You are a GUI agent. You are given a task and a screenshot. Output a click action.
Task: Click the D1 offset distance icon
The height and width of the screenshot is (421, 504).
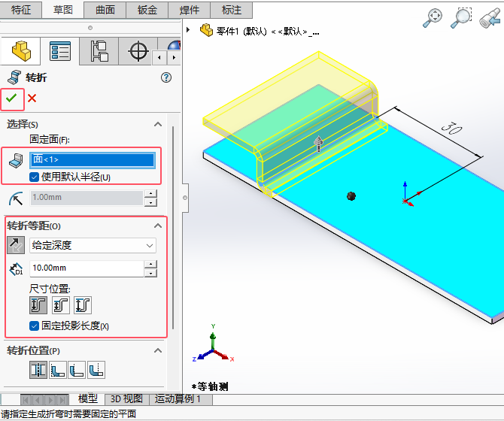[16, 269]
